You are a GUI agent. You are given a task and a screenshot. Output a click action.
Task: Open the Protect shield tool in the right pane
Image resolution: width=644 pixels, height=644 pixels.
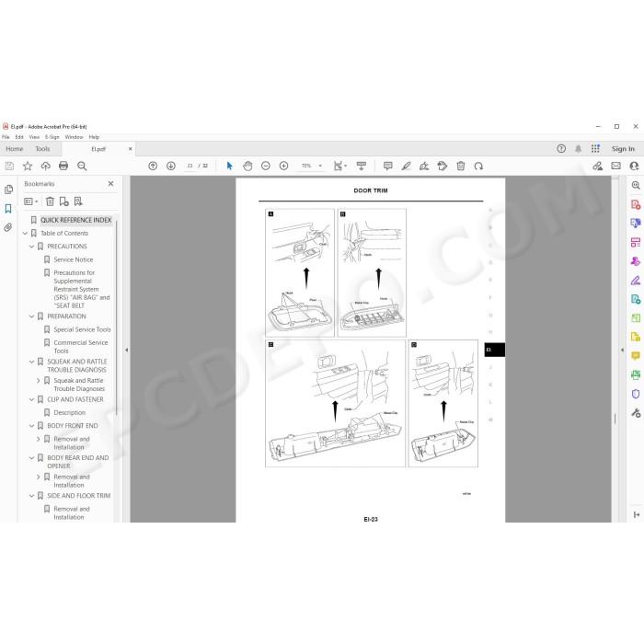636,394
